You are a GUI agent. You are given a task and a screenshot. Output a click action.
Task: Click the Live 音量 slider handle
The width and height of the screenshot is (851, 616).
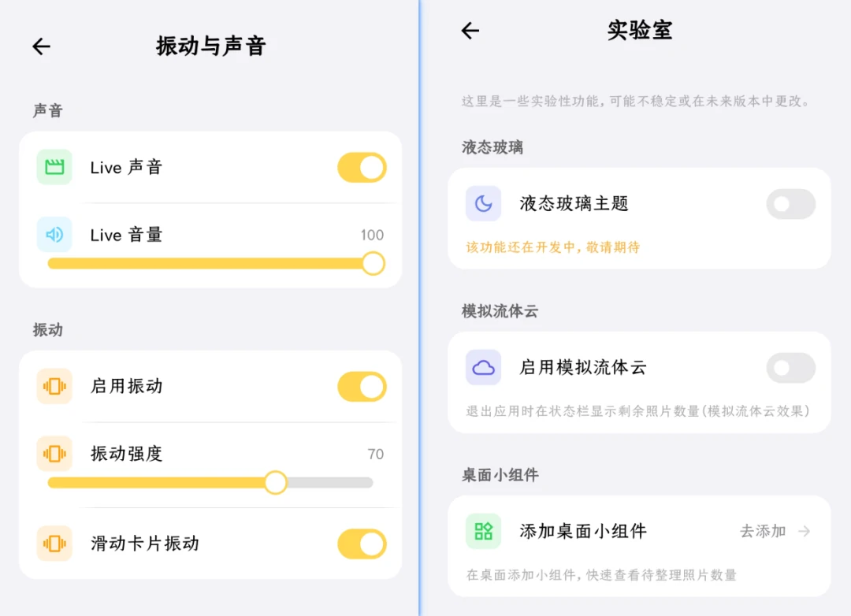click(x=373, y=263)
